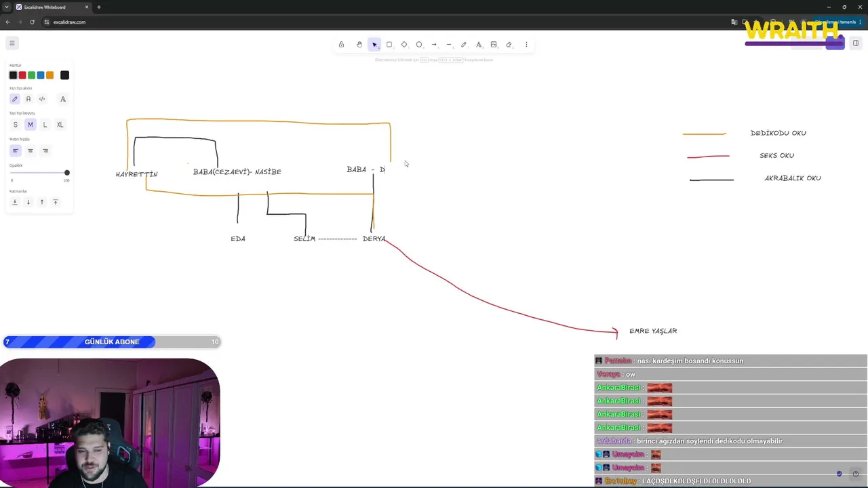
Task: Open the current stroke color picker
Action: tap(64, 75)
